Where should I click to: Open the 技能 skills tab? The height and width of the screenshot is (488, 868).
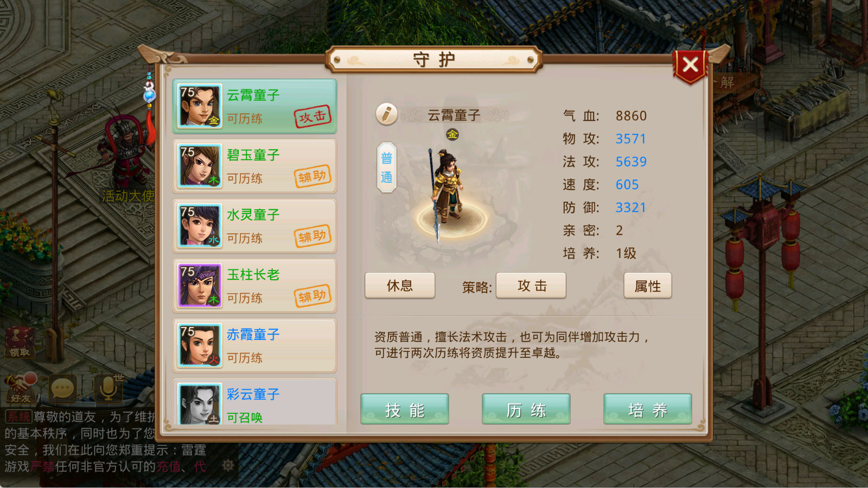[405, 409]
